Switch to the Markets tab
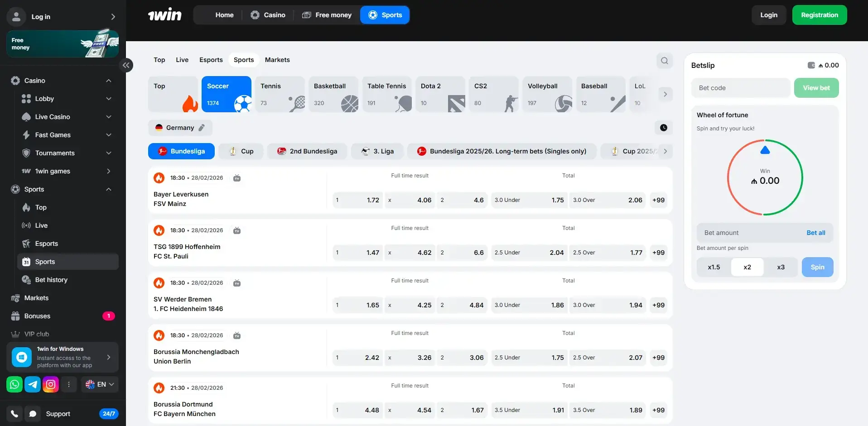868x426 pixels. (277, 60)
